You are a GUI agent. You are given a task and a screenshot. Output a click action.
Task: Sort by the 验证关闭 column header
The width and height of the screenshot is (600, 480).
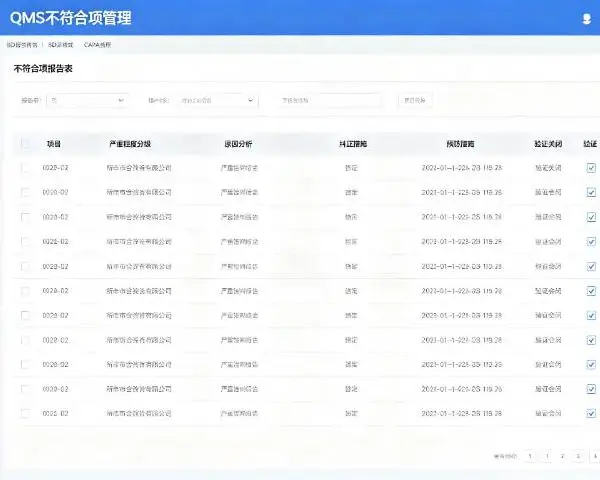click(x=548, y=144)
